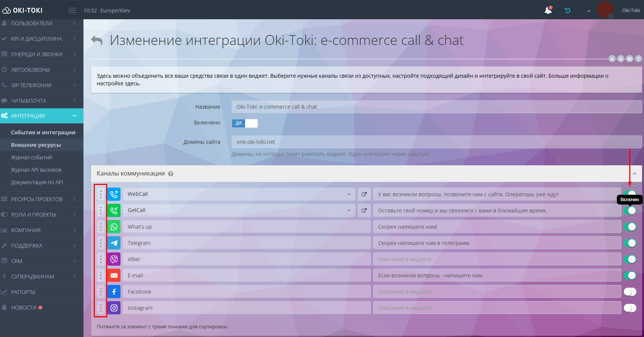Click the Viber channel icon

114,259
